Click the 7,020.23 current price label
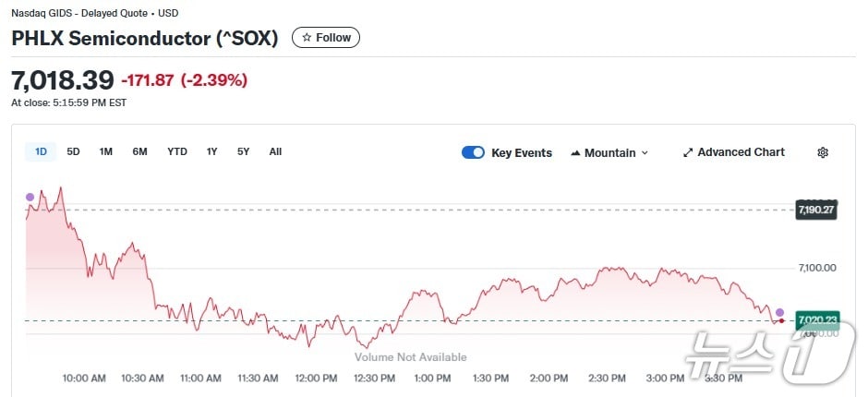The image size is (868, 397). [x=816, y=319]
